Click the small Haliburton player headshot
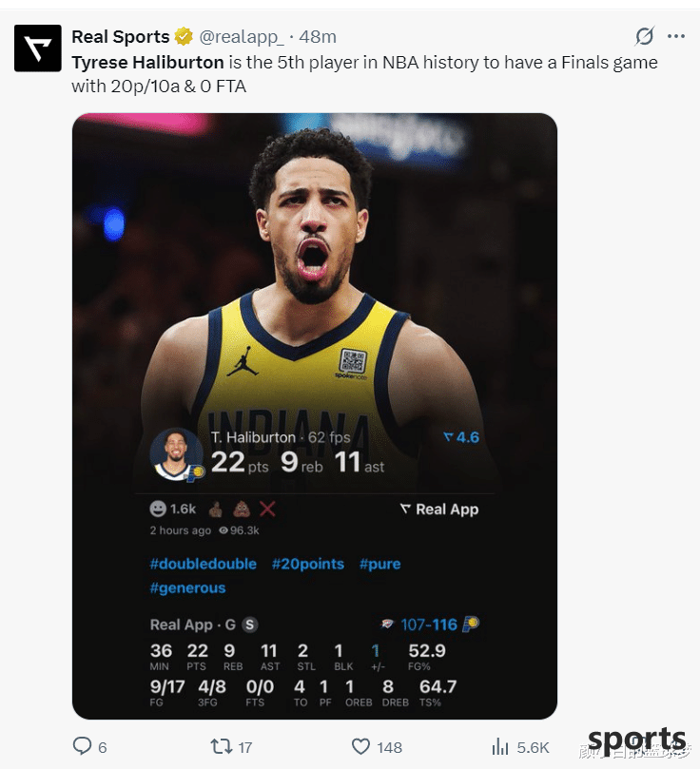The image size is (700, 769). (x=176, y=454)
